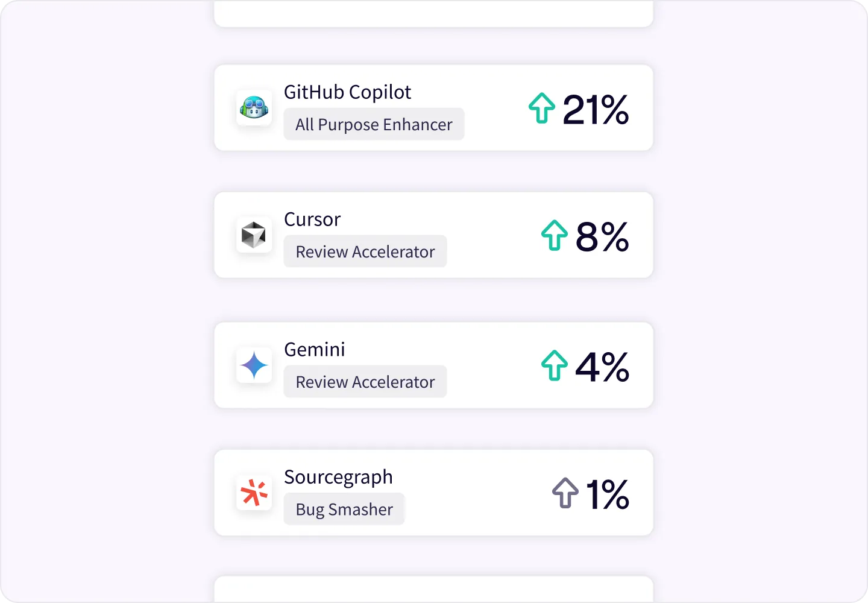Viewport: 868px width, 603px height.
Task: Select Review Accelerator tag under Cursor
Action: [x=365, y=251]
